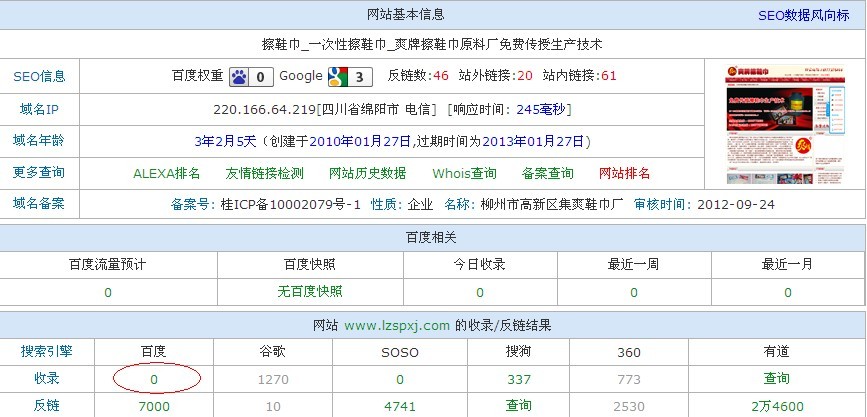Click the SOSO 反链 value 4741
The image size is (867, 417).
click(x=400, y=406)
